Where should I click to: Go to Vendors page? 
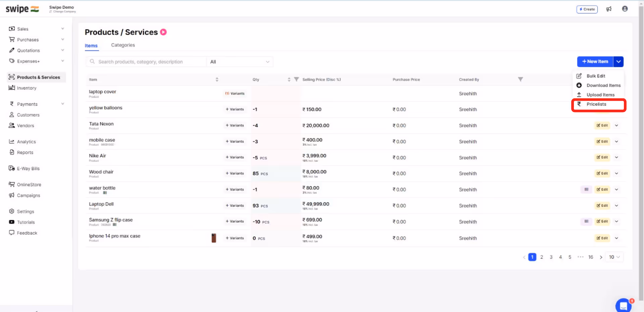tap(25, 125)
